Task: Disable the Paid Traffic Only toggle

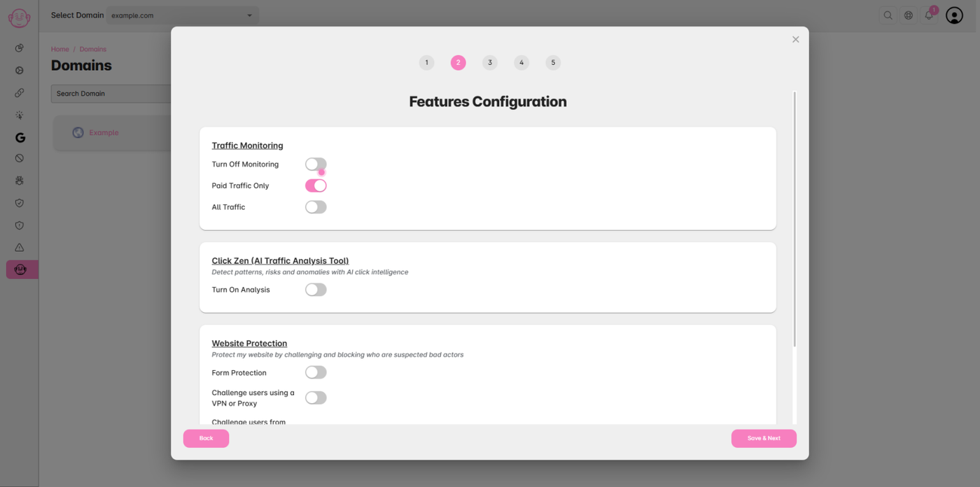Action: pos(316,185)
